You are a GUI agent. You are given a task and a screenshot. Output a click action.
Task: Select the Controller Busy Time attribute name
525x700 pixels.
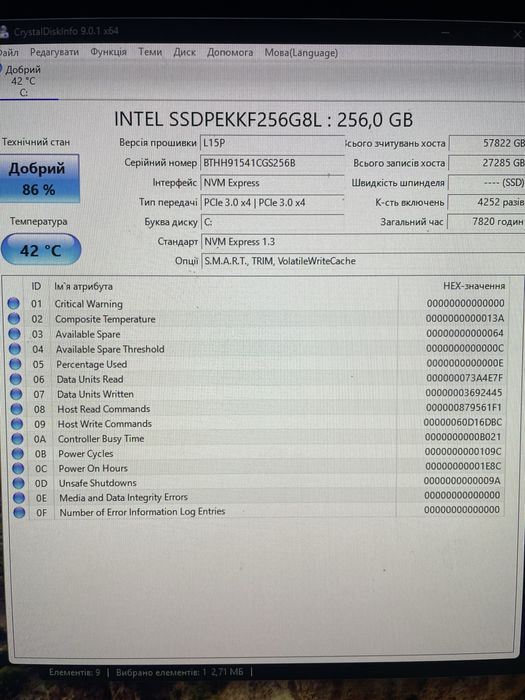pos(101,439)
